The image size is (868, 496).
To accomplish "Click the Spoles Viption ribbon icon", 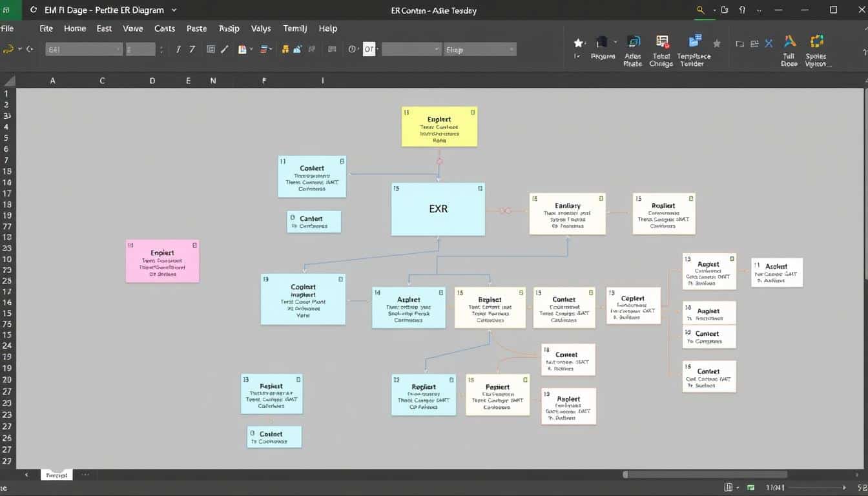I will [x=816, y=42].
